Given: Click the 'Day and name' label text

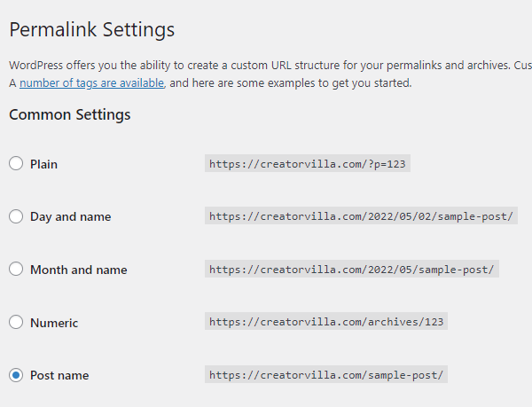Looking at the screenshot, I should tap(71, 217).
